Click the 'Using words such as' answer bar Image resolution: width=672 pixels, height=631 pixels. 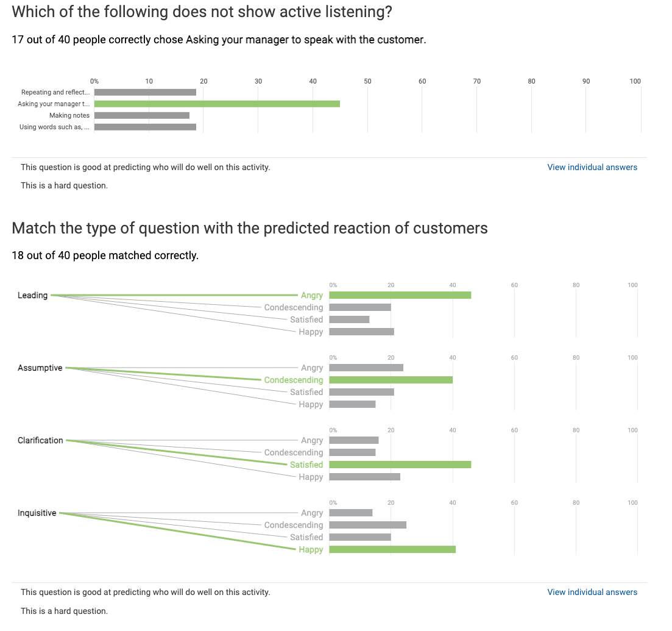point(146,127)
